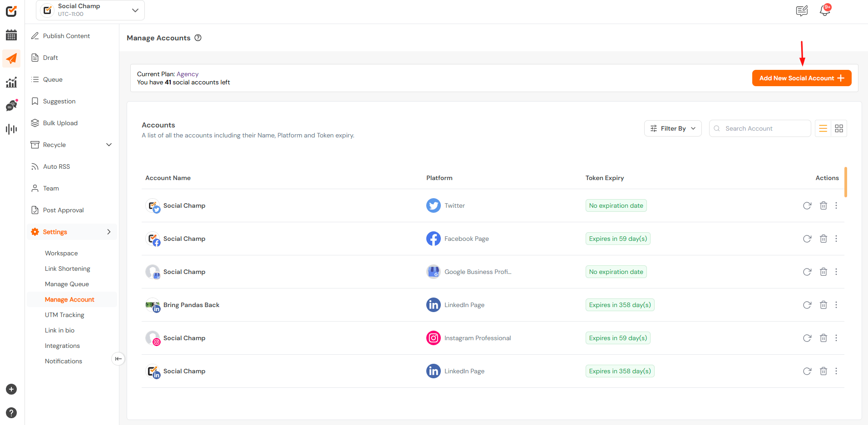Screen dimensions: 868x425
Task: Open the engage chat bubbles icon
Action: click(11, 106)
